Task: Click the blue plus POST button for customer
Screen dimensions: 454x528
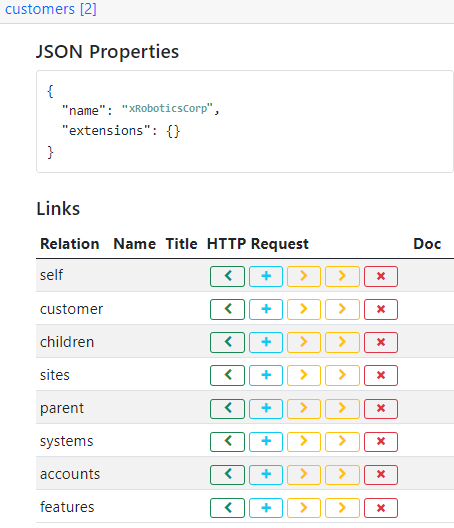Action: pos(266,309)
